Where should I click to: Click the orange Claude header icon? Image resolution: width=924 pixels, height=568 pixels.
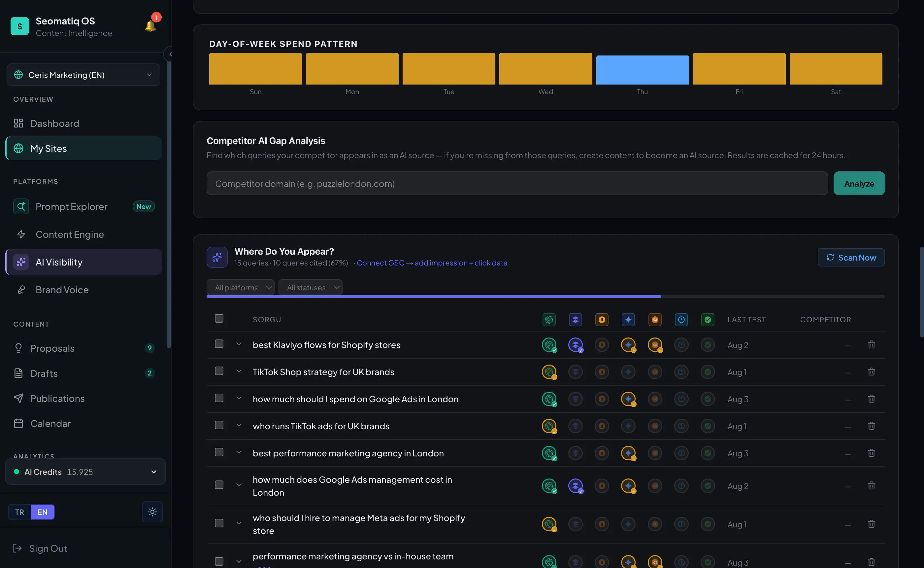point(655,320)
